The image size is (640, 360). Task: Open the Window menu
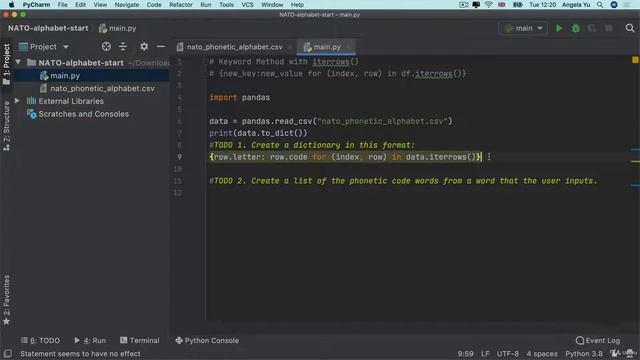click(272, 5)
